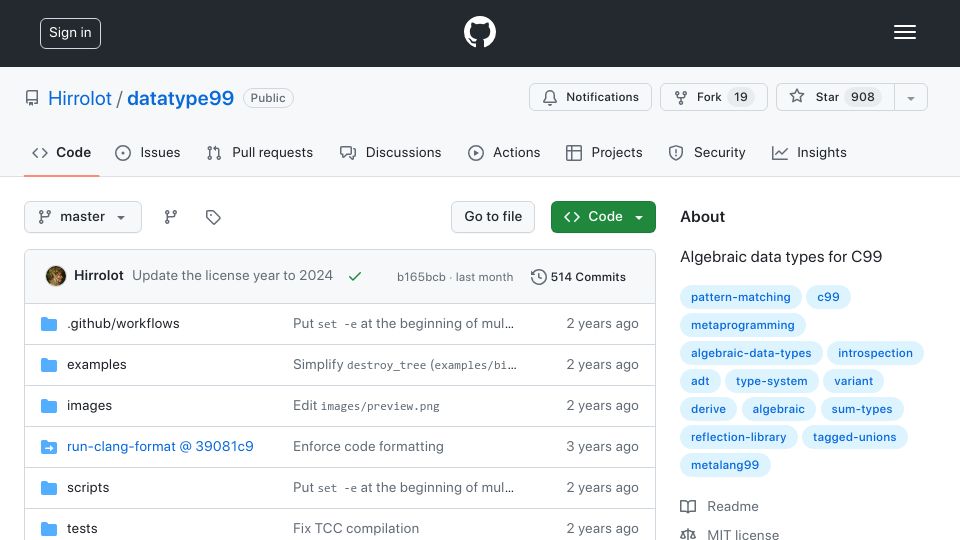Click the Go to file button

[x=493, y=217]
